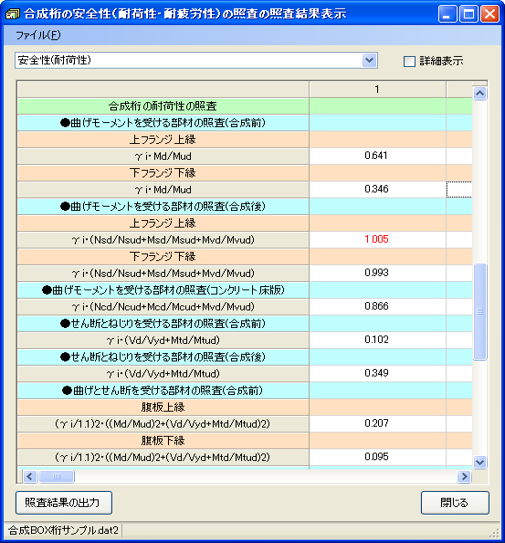Select the red 1.005 value cell
Image resolution: width=505 pixels, height=543 pixels.
tap(377, 239)
